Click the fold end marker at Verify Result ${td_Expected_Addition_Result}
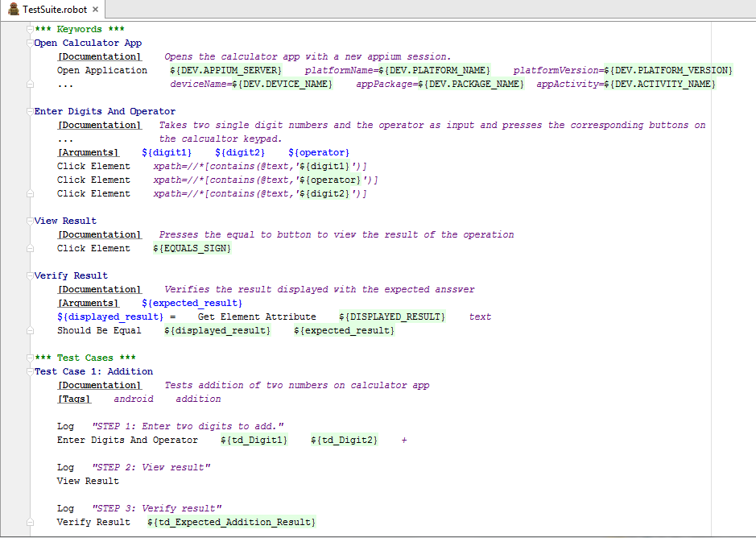 (30, 523)
